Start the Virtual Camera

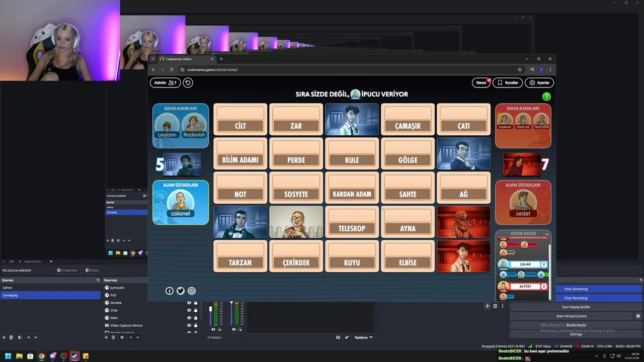coord(571,316)
